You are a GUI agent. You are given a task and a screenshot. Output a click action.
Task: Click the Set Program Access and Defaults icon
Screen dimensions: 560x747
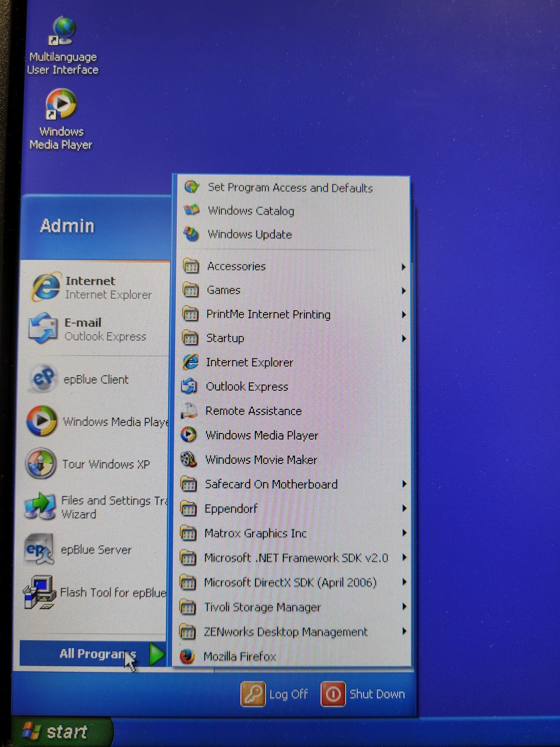191,187
